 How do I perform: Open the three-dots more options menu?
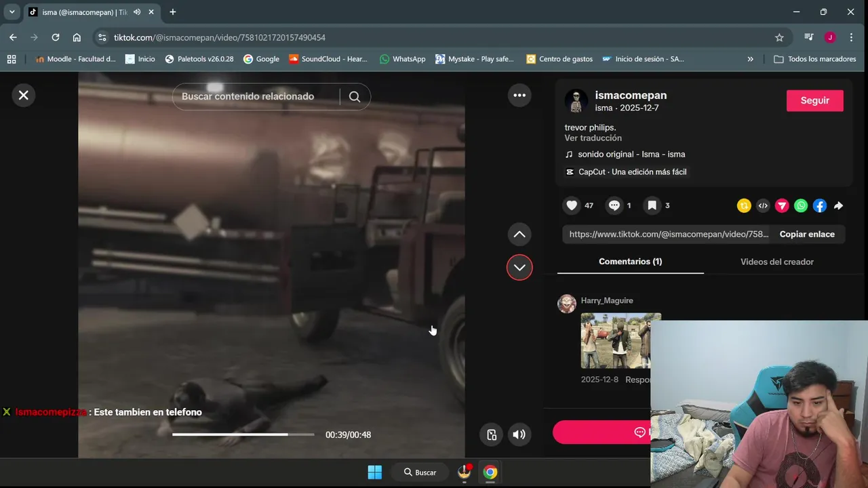pos(519,95)
